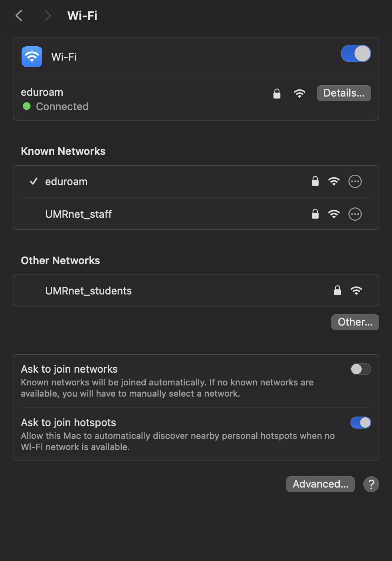Open Advanced Wi-Fi settings
Viewport: 392px width, 561px height.
[x=320, y=484]
